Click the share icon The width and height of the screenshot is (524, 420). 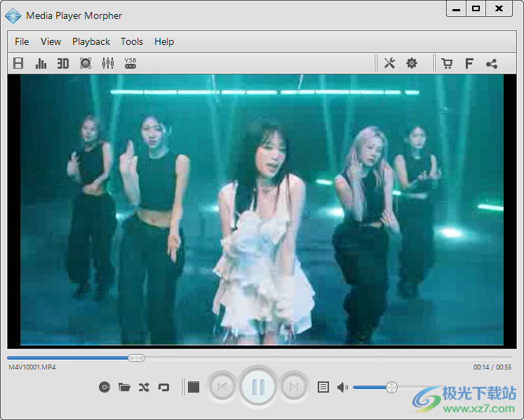[x=492, y=64]
